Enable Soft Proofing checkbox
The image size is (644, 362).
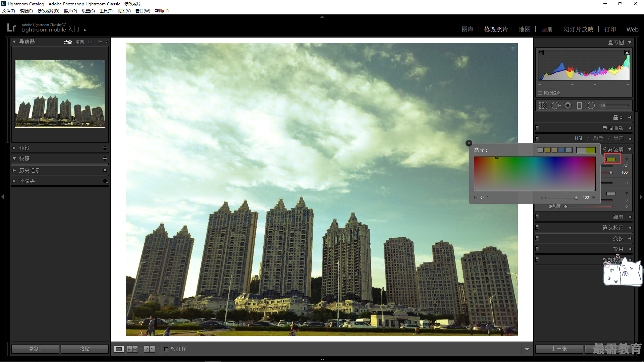(x=166, y=349)
